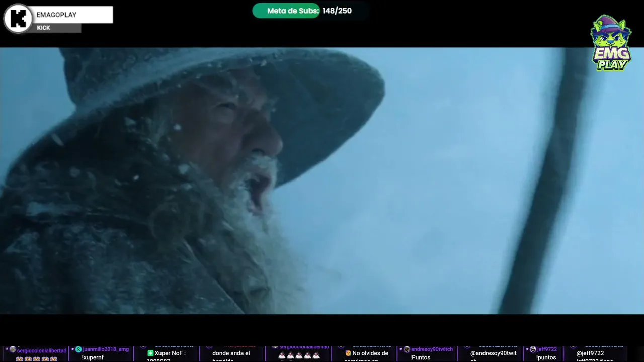644x362 pixels.
Task: Click the @andresoy90twit reply message
Action: click(x=494, y=353)
